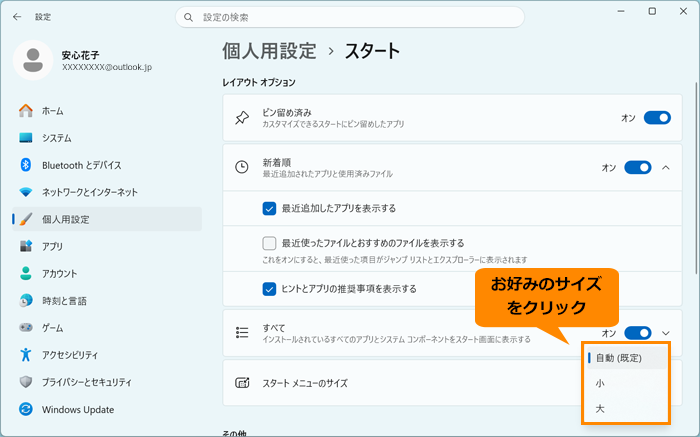
Task: Open Bluetooth とデバイス settings
Action: click(107, 165)
